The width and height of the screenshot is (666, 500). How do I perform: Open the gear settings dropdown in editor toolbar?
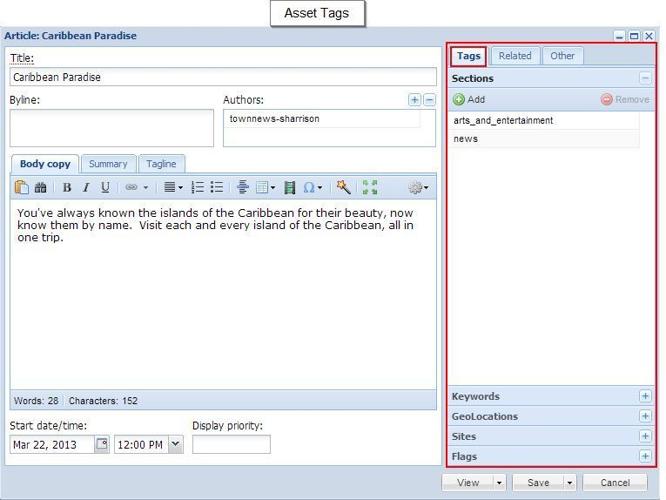418,187
